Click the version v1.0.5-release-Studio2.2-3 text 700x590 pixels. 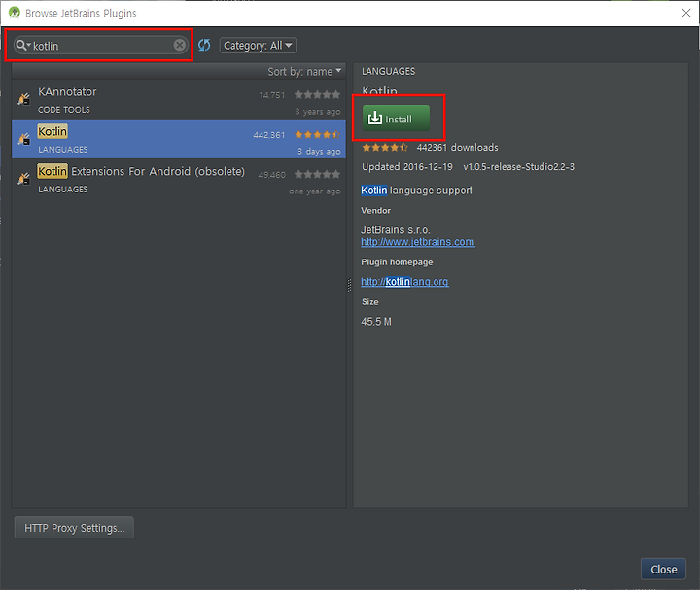(519, 167)
